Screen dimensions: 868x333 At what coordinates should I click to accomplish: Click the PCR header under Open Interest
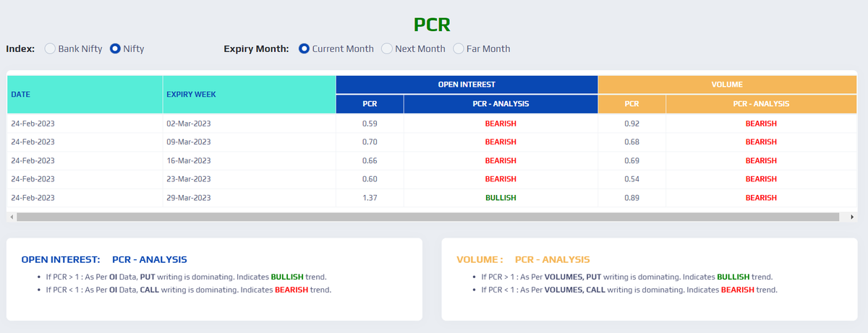point(370,104)
